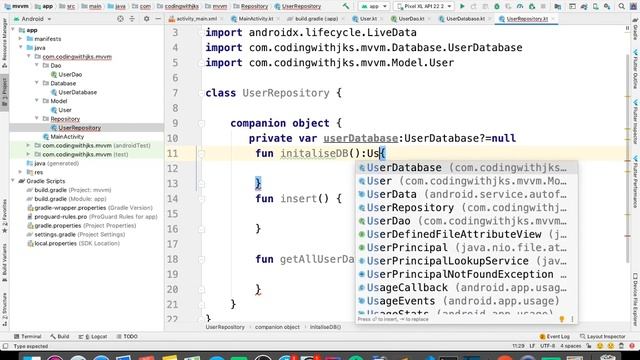
Task: Open the completion popup options menu
Action: click(x=572, y=319)
